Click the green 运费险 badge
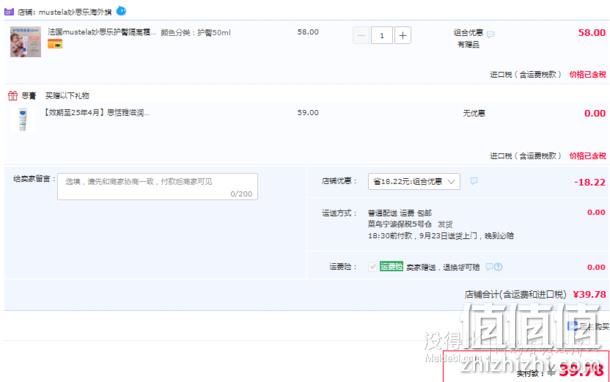 391,266
